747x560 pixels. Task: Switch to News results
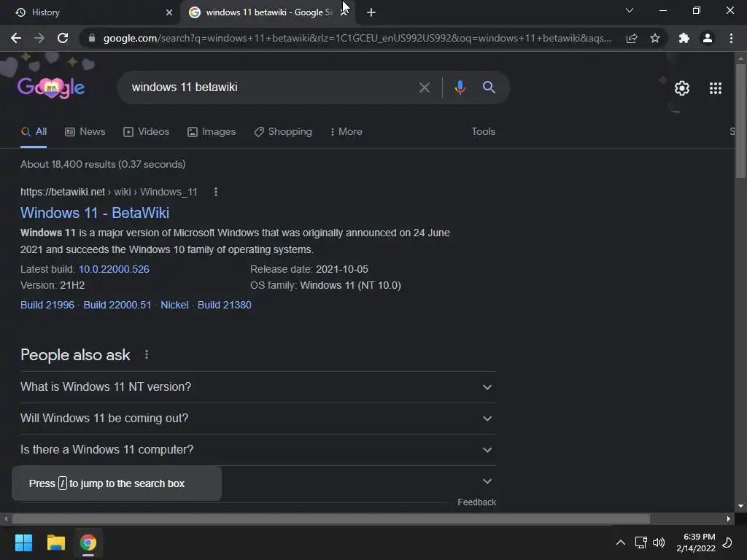tap(85, 132)
